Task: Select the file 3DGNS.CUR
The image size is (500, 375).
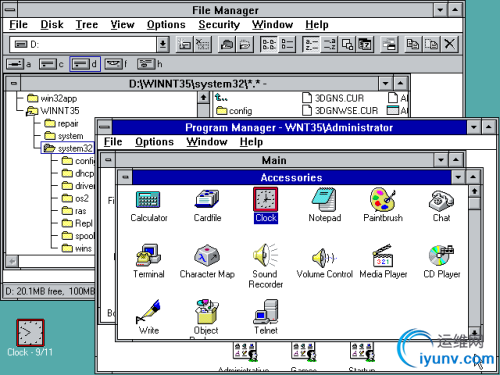Action: pos(333,98)
